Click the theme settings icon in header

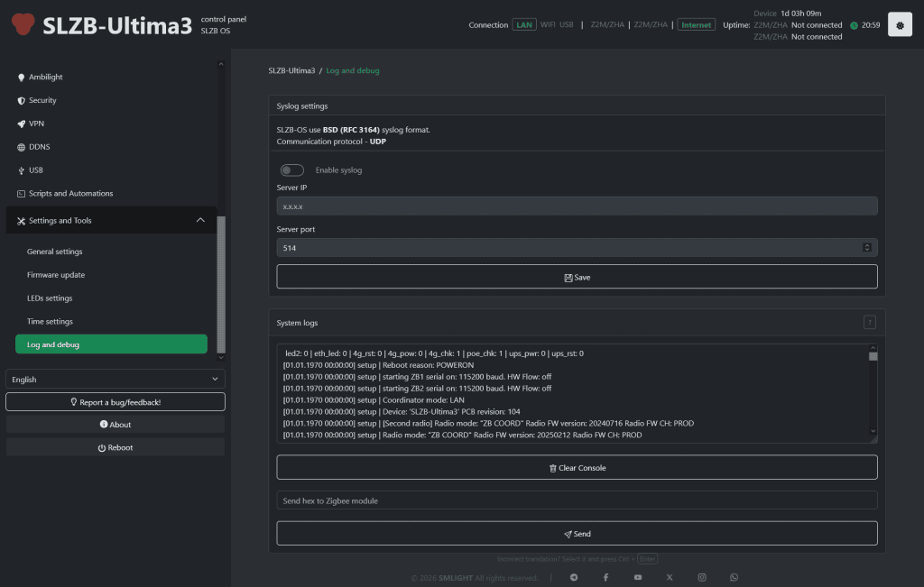pyautogui.click(x=900, y=25)
